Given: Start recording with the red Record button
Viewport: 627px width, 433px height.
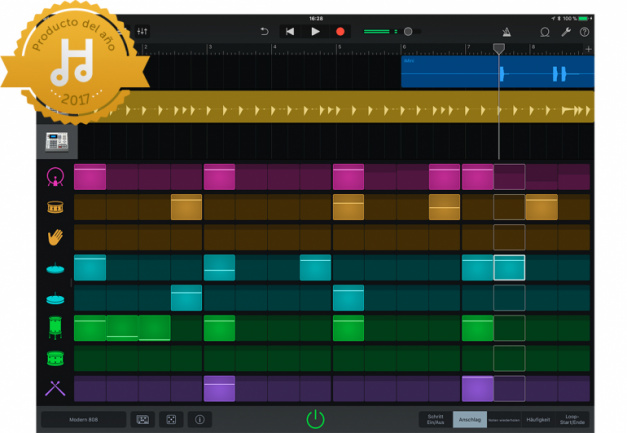Looking at the screenshot, I should coord(340,32).
